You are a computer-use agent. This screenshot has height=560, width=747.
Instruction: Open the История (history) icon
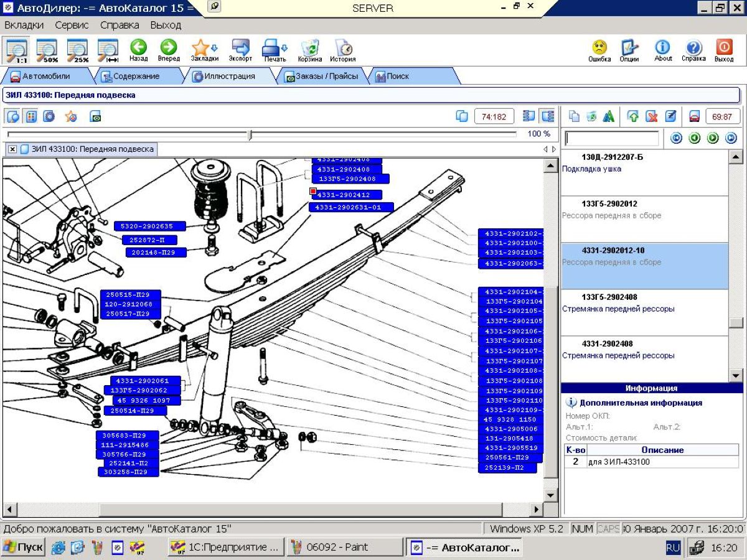342,49
